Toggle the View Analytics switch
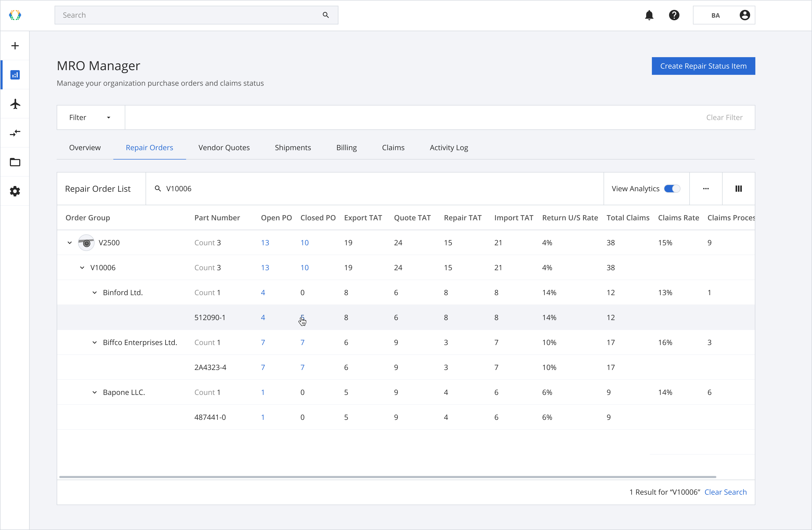812x530 pixels. (x=672, y=189)
